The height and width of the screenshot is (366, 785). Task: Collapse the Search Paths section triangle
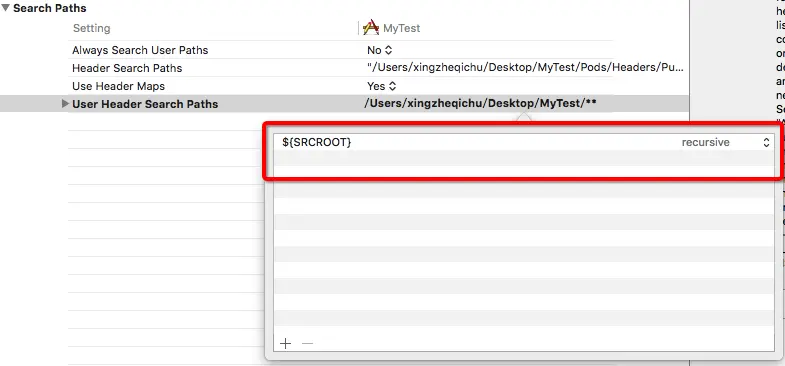click(x=6, y=8)
